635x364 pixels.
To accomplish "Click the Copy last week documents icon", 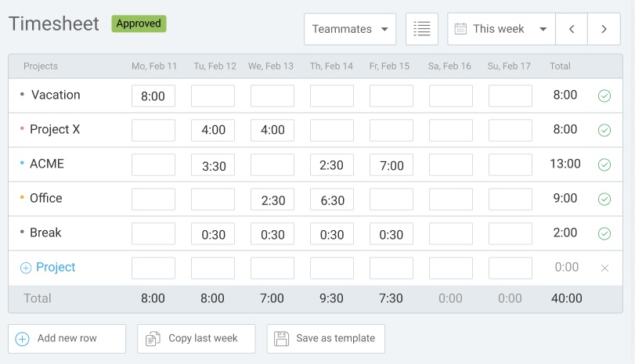I will click(x=153, y=338).
